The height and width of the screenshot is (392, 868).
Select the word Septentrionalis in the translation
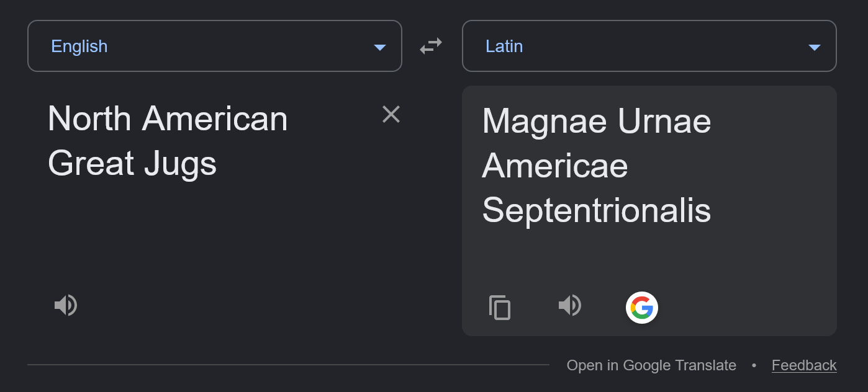tap(597, 210)
